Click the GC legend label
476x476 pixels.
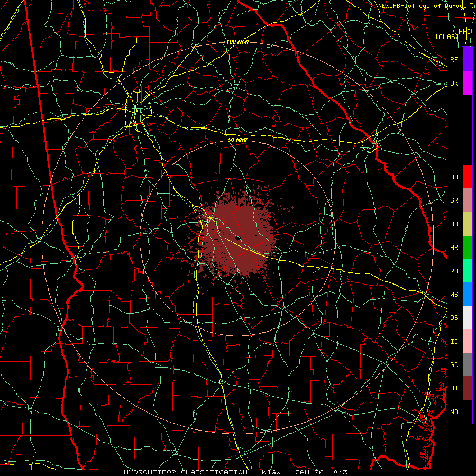(454, 365)
